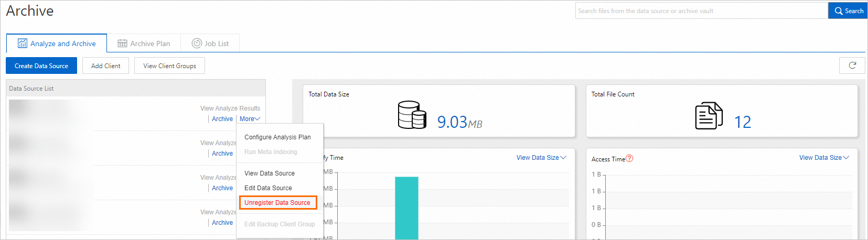The width and height of the screenshot is (868, 240).
Task: Click Archive link for fourth data source
Action: point(222,223)
